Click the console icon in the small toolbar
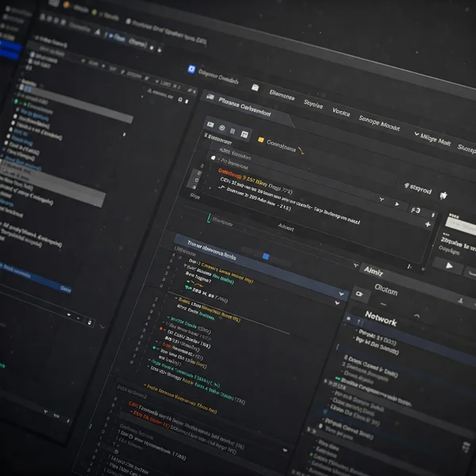 coord(210,125)
